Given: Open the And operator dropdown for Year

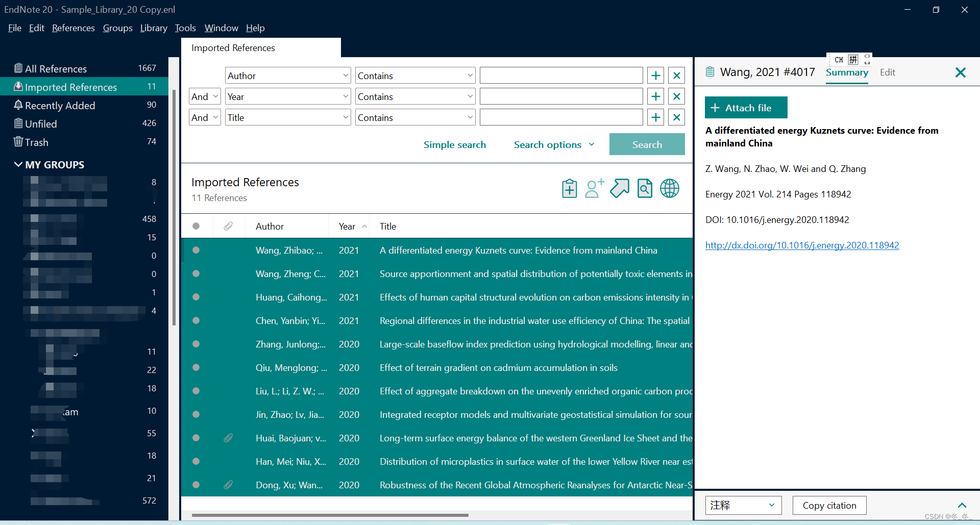Looking at the screenshot, I should click(205, 96).
